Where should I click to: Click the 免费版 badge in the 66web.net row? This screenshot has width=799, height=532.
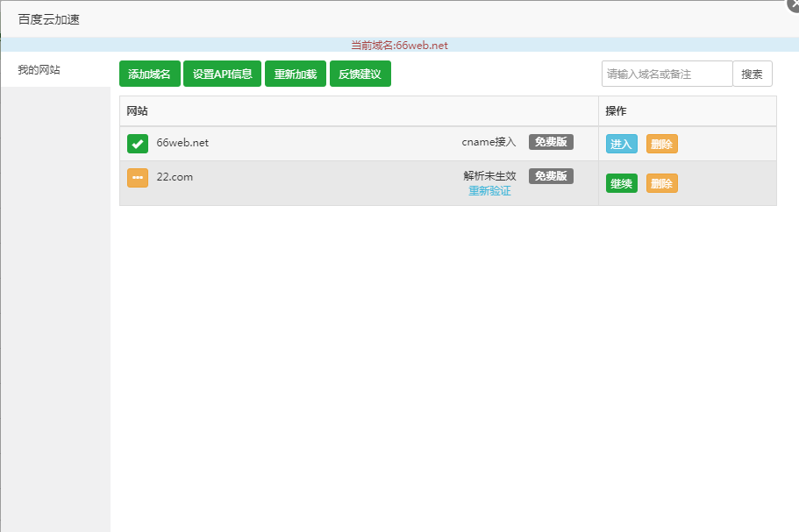point(551,142)
